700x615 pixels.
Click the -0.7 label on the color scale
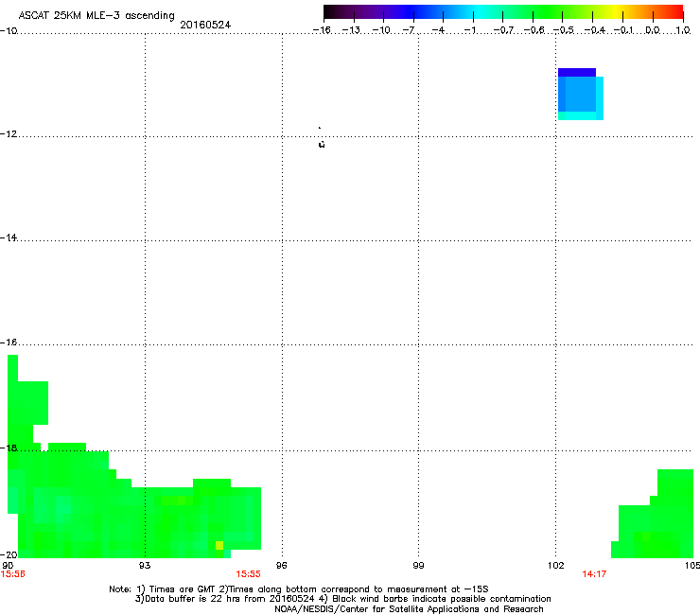[x=503, y=30]
